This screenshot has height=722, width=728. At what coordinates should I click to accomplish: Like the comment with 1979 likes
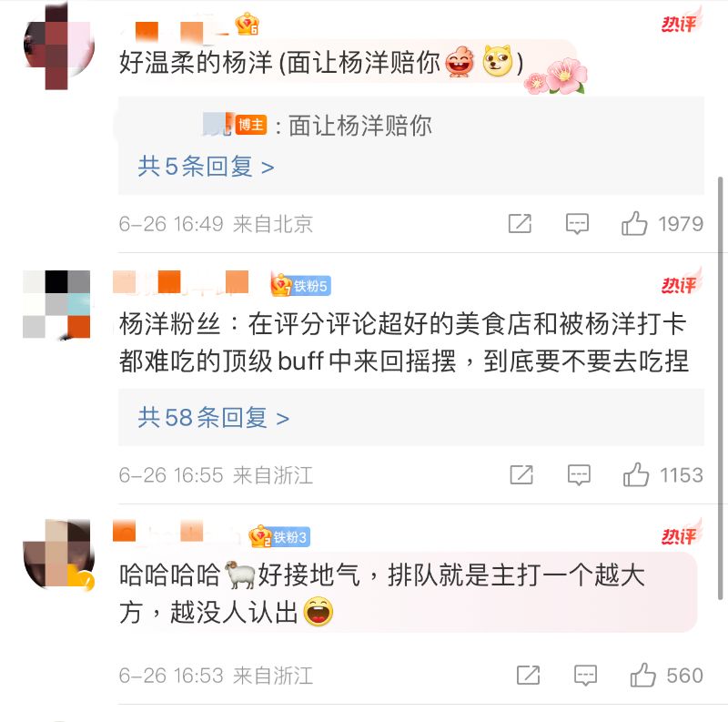634,224
